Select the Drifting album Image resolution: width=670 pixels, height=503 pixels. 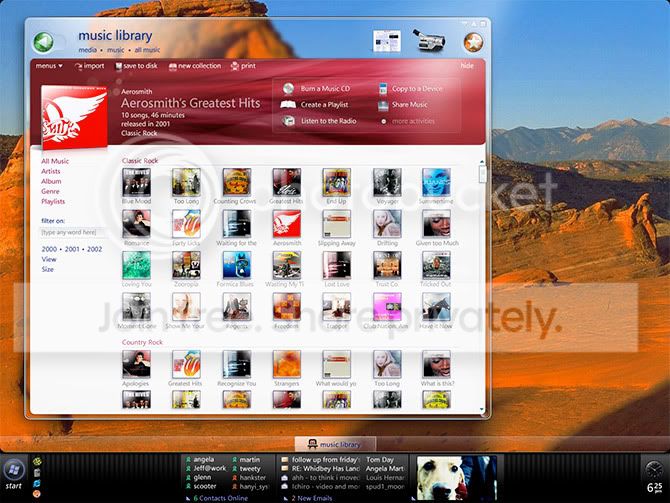coord(387,228)
